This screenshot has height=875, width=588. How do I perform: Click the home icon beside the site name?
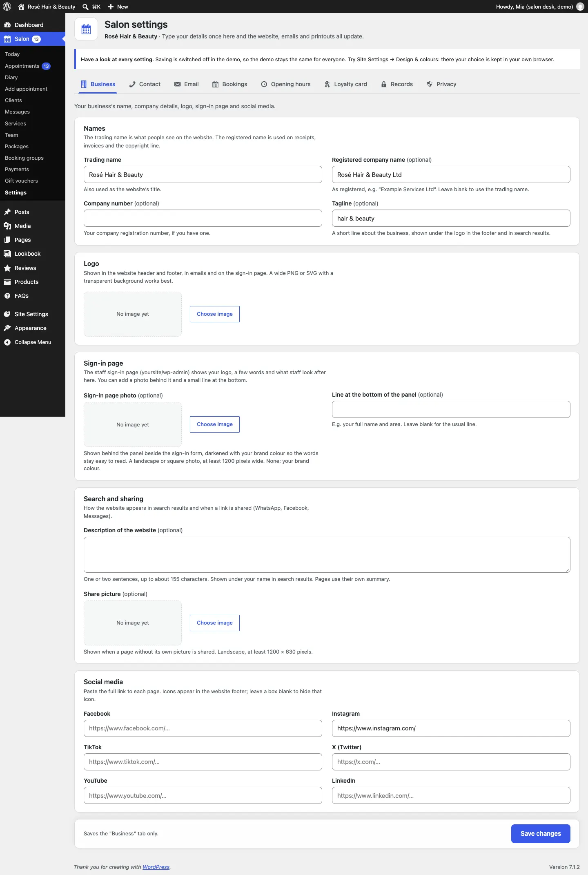21,7
